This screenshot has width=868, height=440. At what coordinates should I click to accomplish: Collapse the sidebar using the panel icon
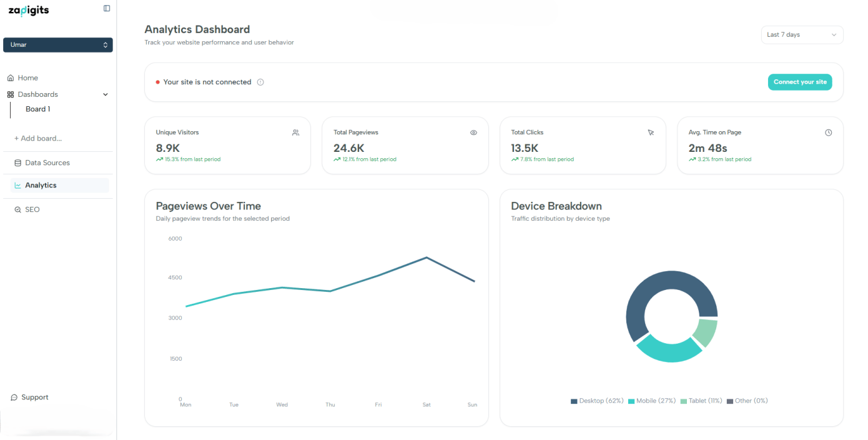coord(107,8)
